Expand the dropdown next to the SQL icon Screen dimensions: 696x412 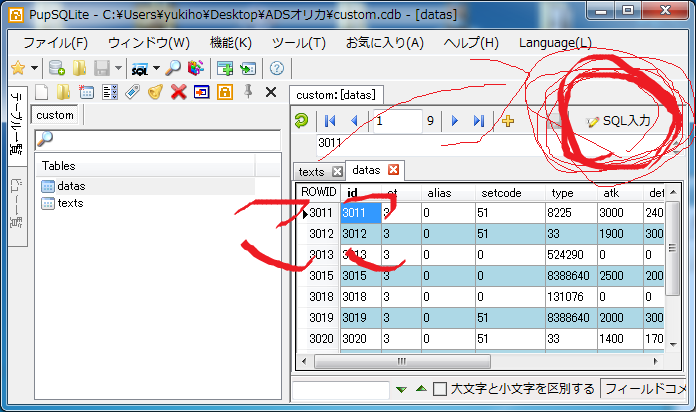pos(156,68)
